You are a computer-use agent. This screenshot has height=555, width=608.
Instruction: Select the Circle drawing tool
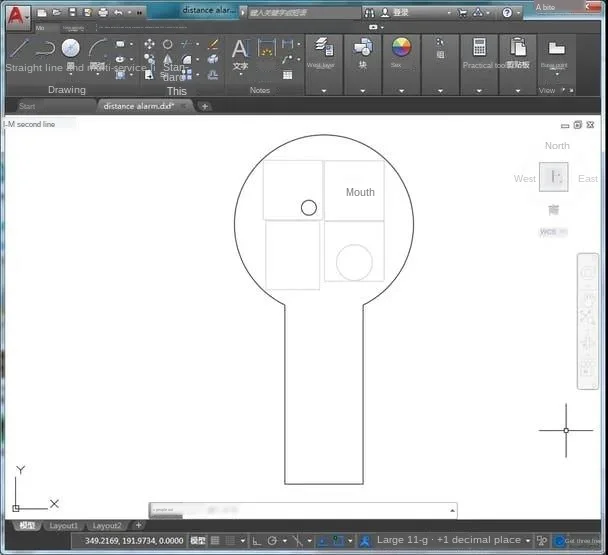(71, 47)
